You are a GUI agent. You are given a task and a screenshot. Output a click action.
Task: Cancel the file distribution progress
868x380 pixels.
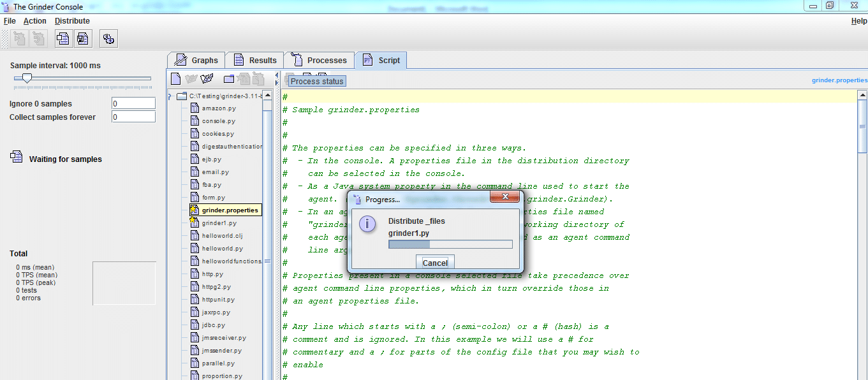click(435, 263)
